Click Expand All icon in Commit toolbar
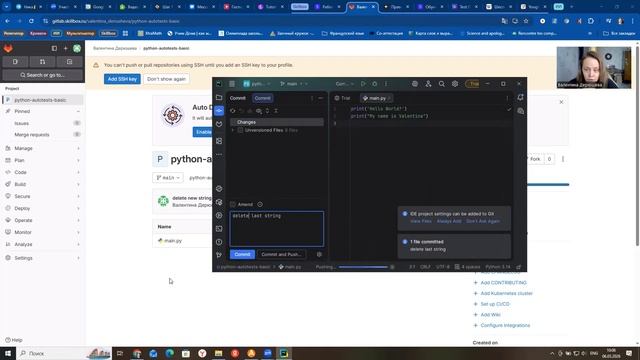 [267, 111]
